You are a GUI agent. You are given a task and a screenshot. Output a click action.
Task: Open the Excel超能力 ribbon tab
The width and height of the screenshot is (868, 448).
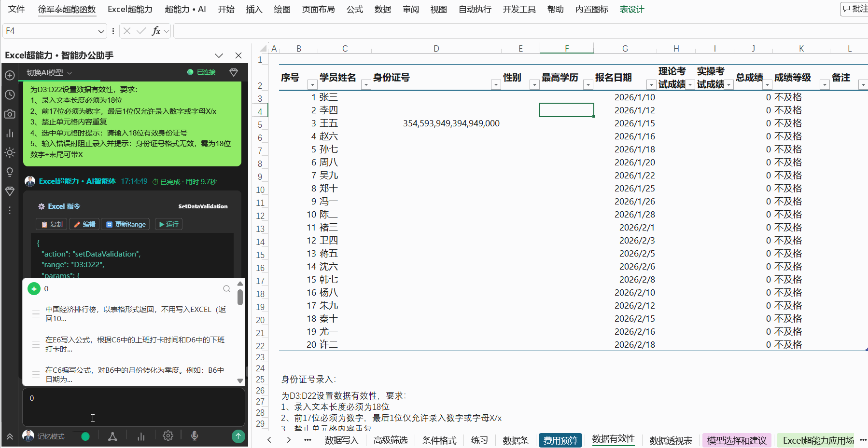(130, 9)
